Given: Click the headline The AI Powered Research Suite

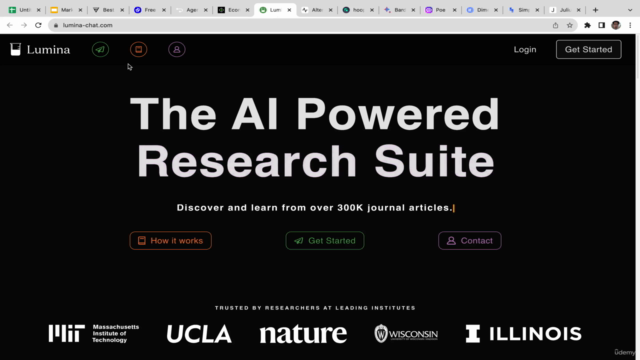Looking at the screenshot, I should 315,138.
